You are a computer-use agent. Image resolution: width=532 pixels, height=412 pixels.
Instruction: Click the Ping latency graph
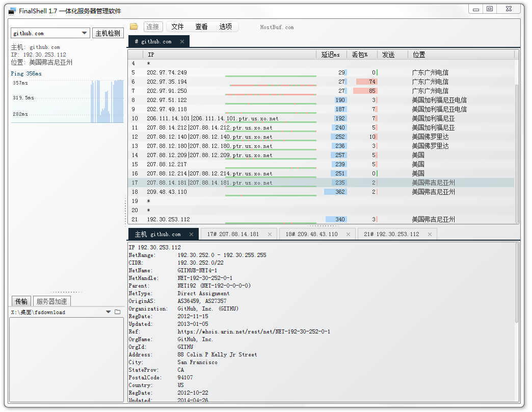(x=67, y=101)
